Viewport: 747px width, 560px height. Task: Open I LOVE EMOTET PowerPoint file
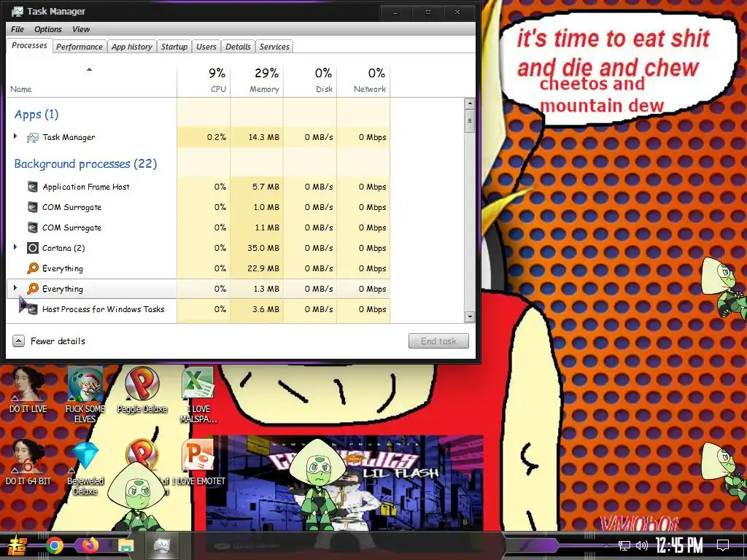pos(198,462)
